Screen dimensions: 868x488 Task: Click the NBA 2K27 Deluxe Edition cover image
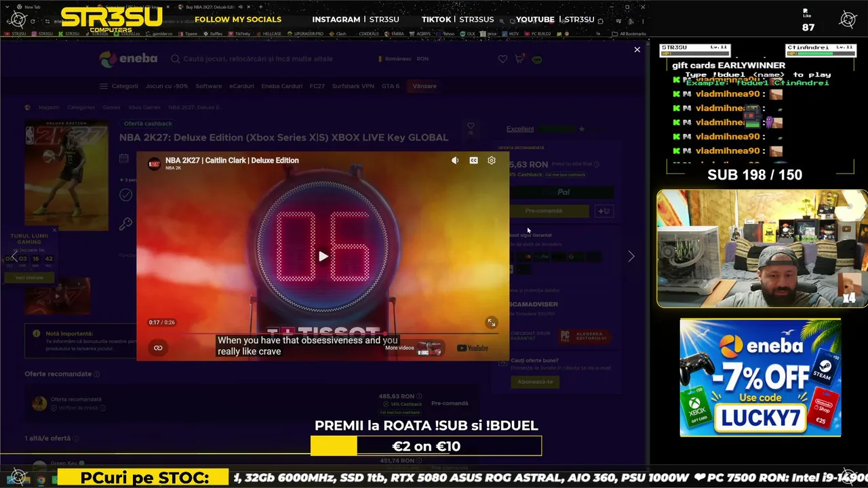click(66, 176)
